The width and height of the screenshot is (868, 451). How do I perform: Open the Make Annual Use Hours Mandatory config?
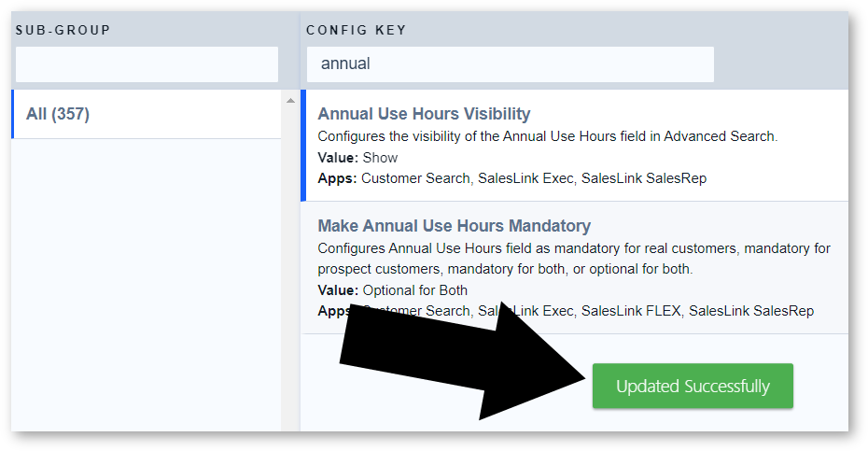point(454,226)
